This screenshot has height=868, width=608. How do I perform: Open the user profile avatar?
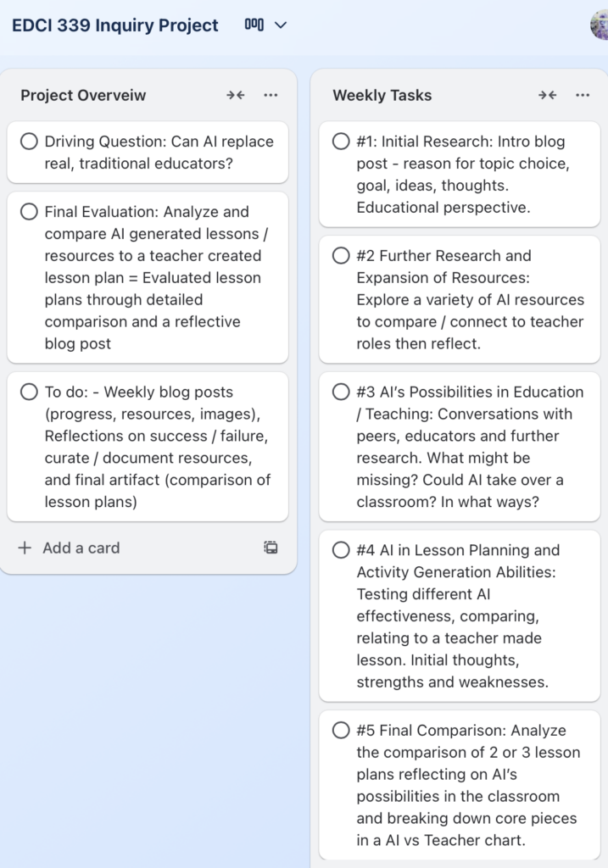tap(600, 25)
